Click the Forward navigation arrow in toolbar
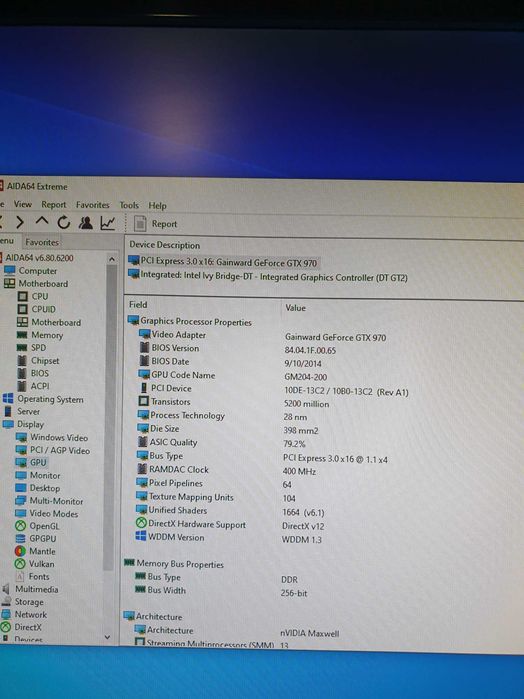The height and width of the screenshot is (699, 524). (20, 222)
